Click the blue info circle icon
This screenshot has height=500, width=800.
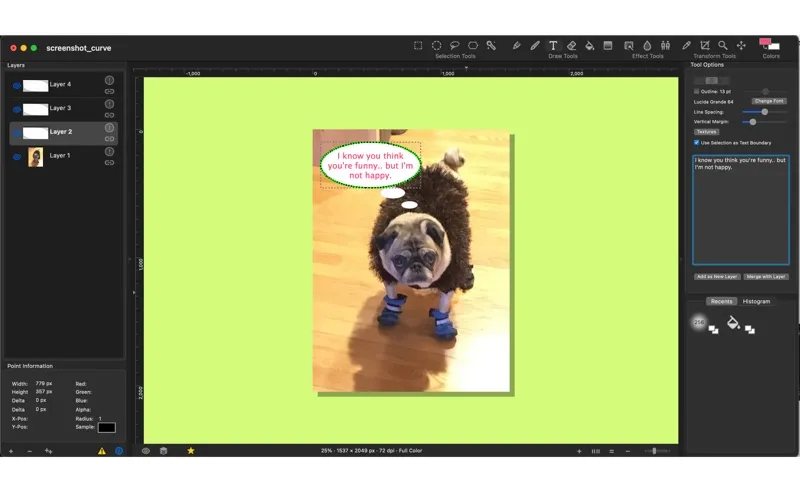pyautogui.click(x=119, y=451)
